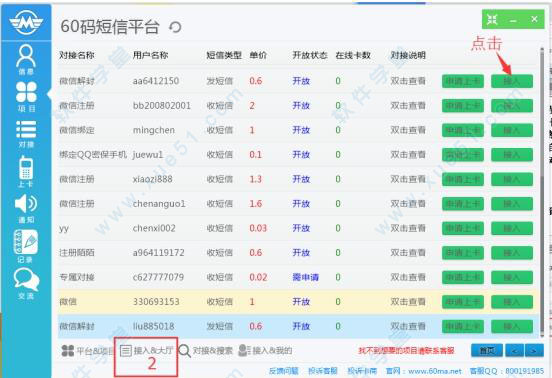This screenshot has width=552, height=378.
Task: Click 申请上卡 button in chenanguo1 row
Action: [x=463, y=204]
